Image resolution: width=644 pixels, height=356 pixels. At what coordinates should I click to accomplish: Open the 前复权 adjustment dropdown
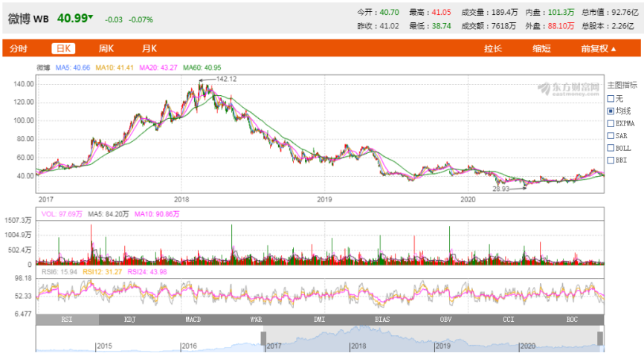[599, 49]
